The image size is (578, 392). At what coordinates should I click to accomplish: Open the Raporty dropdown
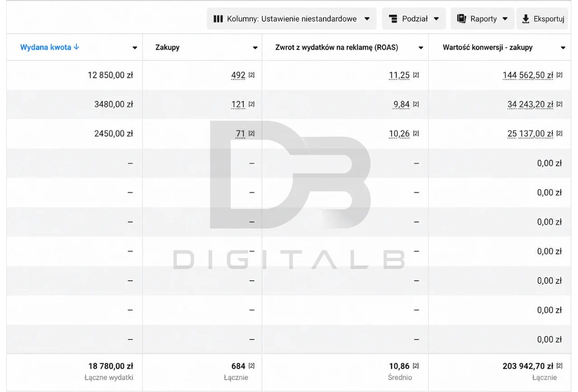pyautogui.click(x=483, y=19)
